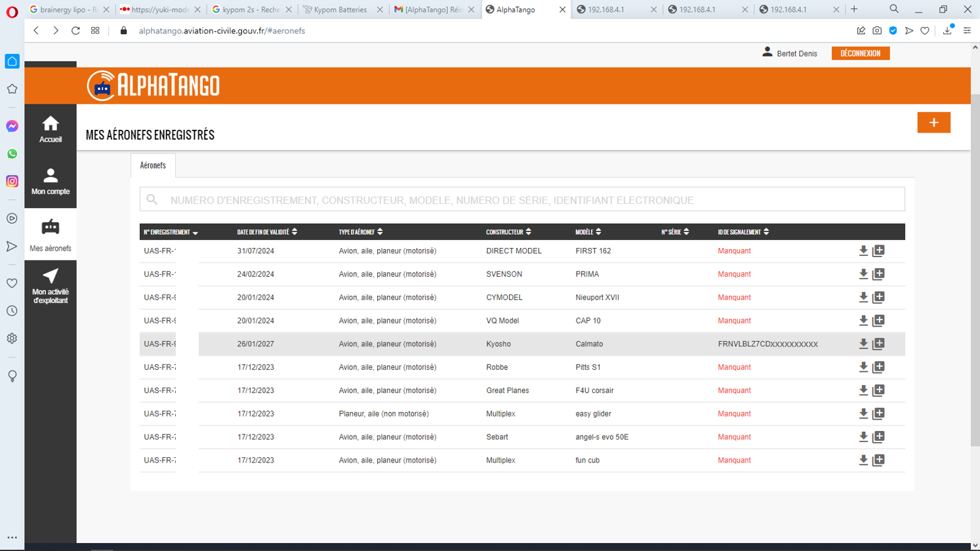Click the page vertical scrollbar
The width and height of the screenshot is (980, 551).
(975, 262)
